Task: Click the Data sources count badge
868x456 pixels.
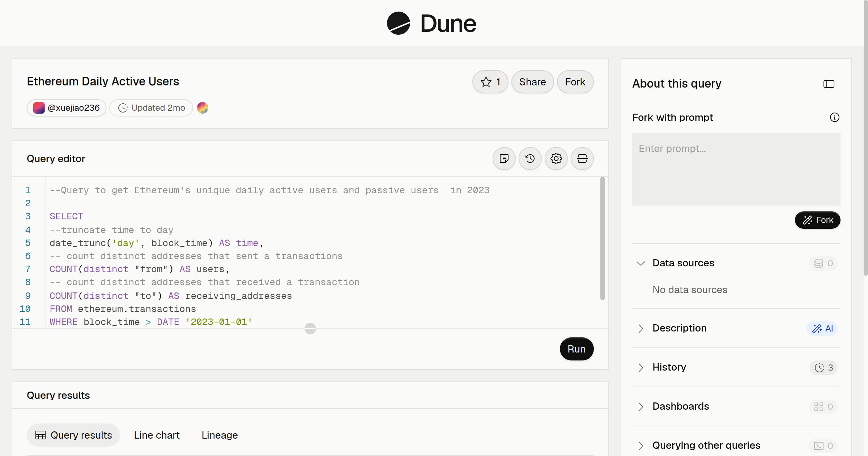Action: coord(823,263)
